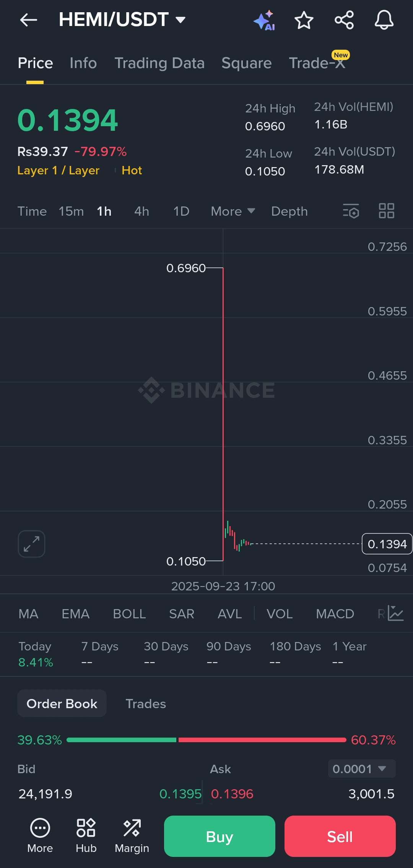Expand the More timeframes dropdown
Viewport: 413px width, 868px height.
[x=233, y=211]
